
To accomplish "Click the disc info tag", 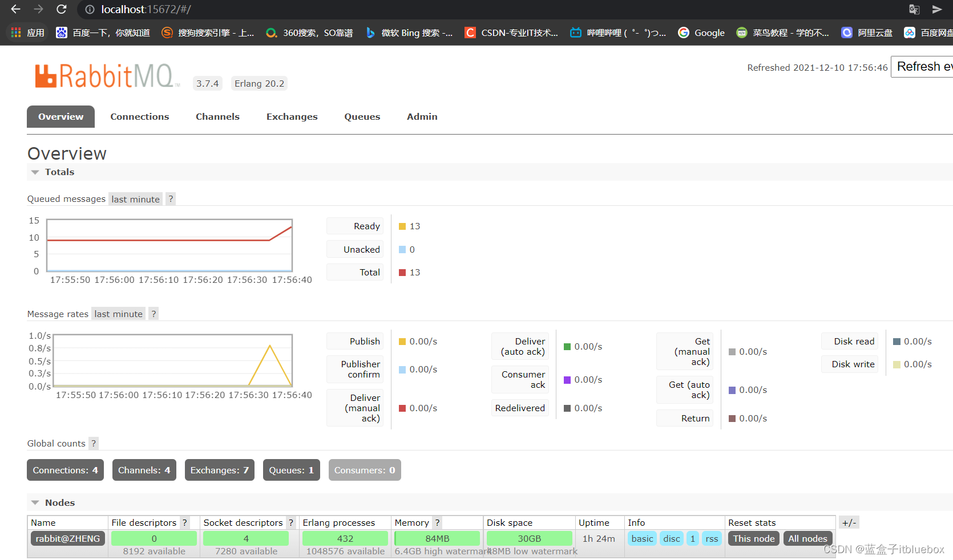I will (x=672, y=538).
